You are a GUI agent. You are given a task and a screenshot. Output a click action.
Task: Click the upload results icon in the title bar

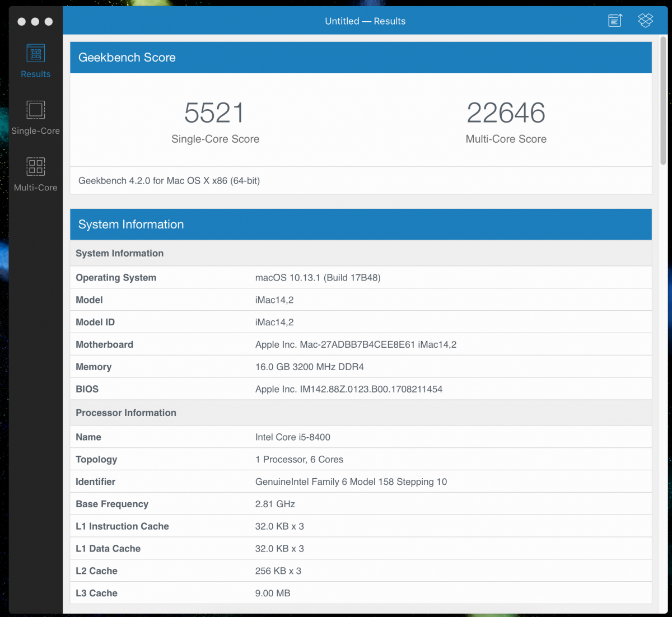(x=615, y=21)
